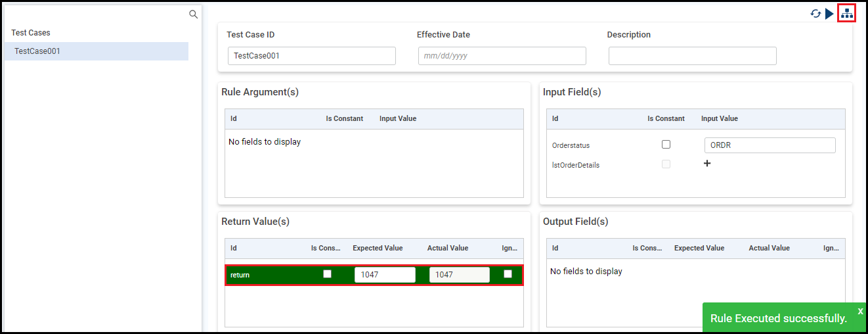This screenshot has width=868, height=334.
Task: Open the hierarchy diagram icon
Action: (x=847, y=13)
